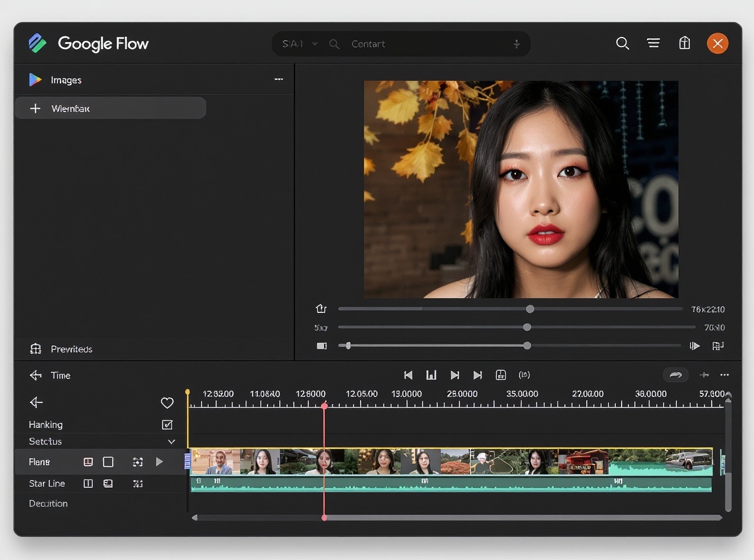This screenshot has height=560, width=754.
Task: Click the magnifier search icon in the top right
Action: click(622, 43)
